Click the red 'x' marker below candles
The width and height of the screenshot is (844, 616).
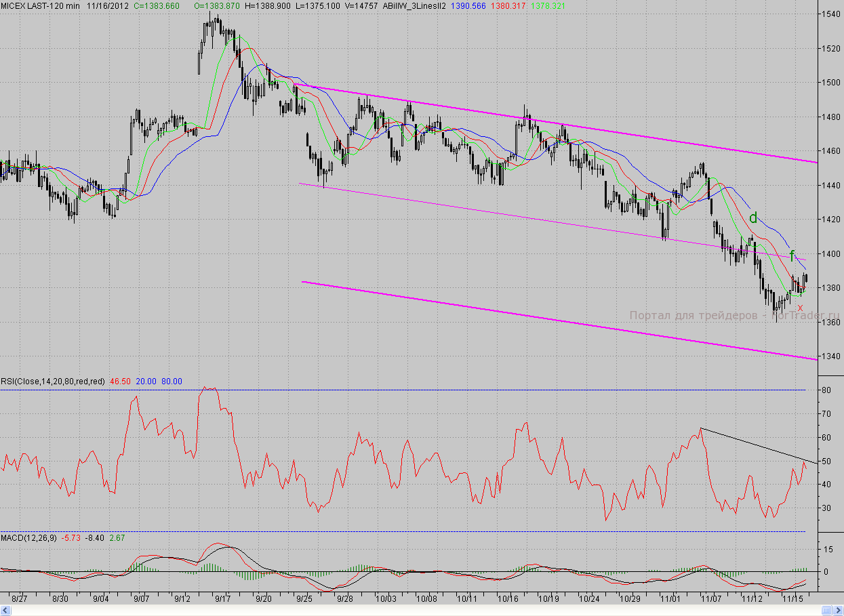click(x=800, y=308)
